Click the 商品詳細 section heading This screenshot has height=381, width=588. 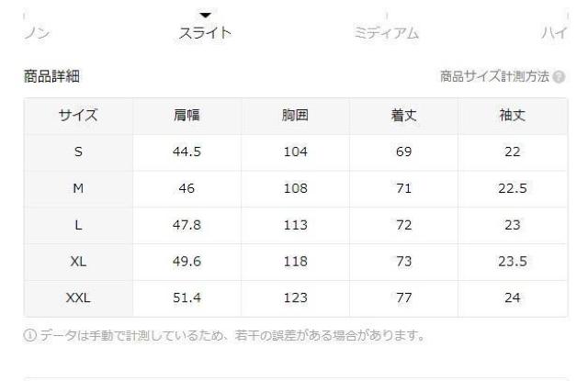pyautogui.click(x=46, y=75)
